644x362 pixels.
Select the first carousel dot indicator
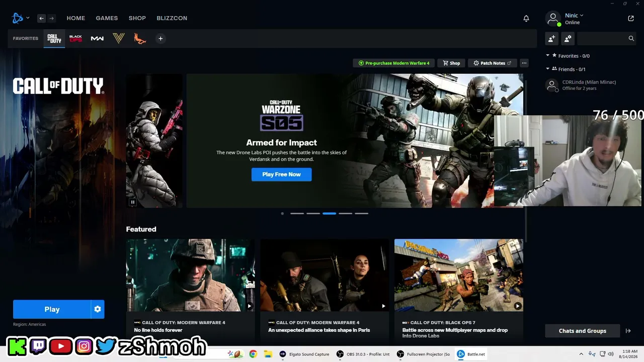[x=282, y=213]
